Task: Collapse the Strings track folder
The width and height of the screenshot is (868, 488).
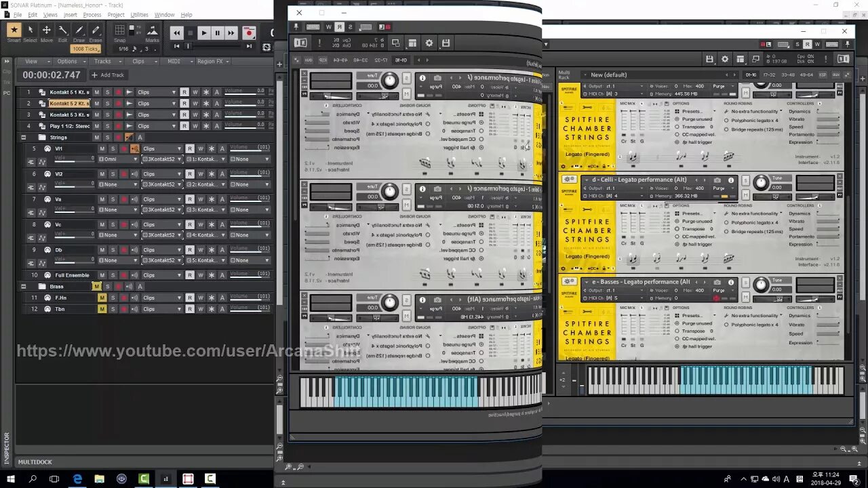Action: tap(24, 138)
